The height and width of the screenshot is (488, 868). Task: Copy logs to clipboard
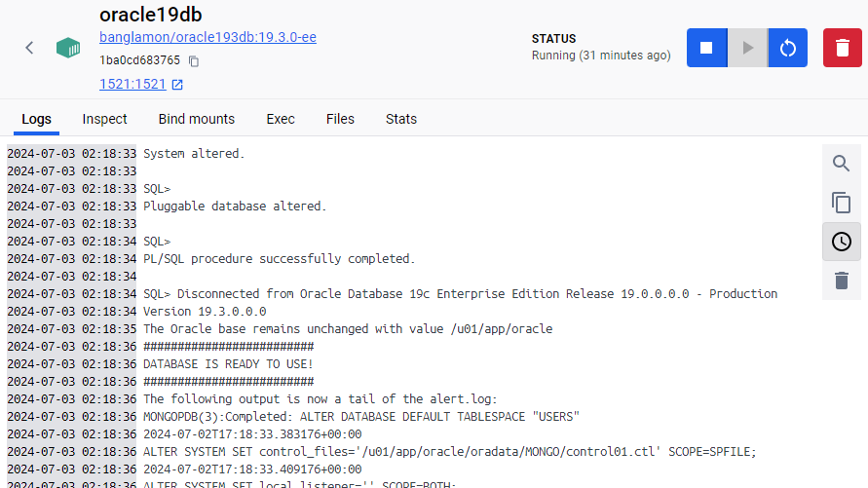842,203
